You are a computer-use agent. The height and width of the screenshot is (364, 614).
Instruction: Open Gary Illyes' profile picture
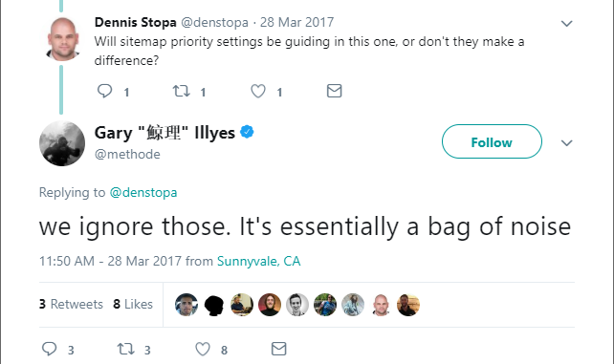coord(62,143)
